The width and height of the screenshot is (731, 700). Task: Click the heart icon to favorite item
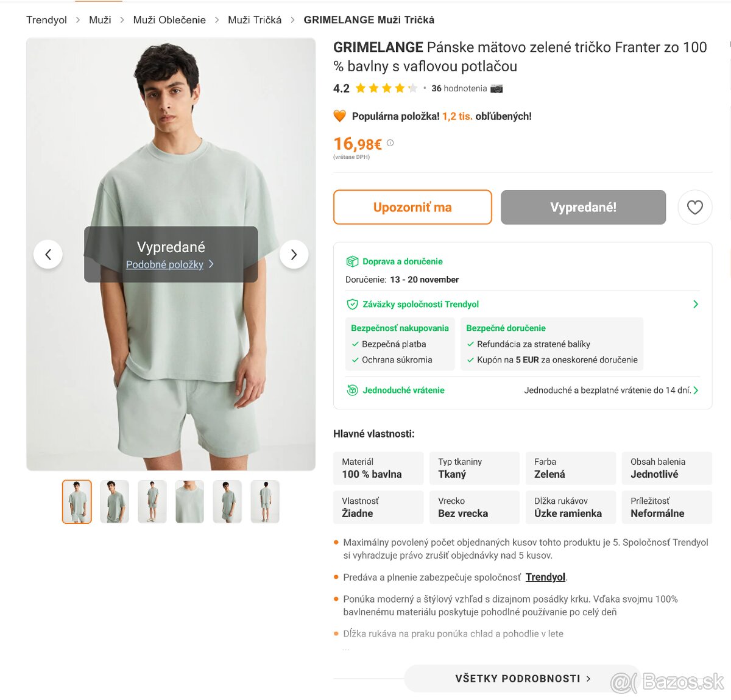coord(694,207)
